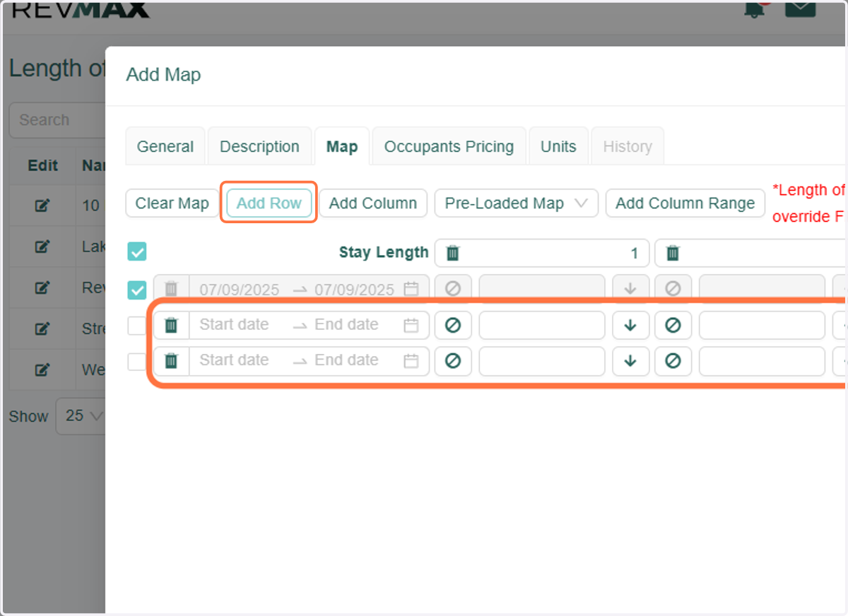The height and width of the screenshot is (616, 848).
Task: Go to the Units tab
Action: pos(558,146)
